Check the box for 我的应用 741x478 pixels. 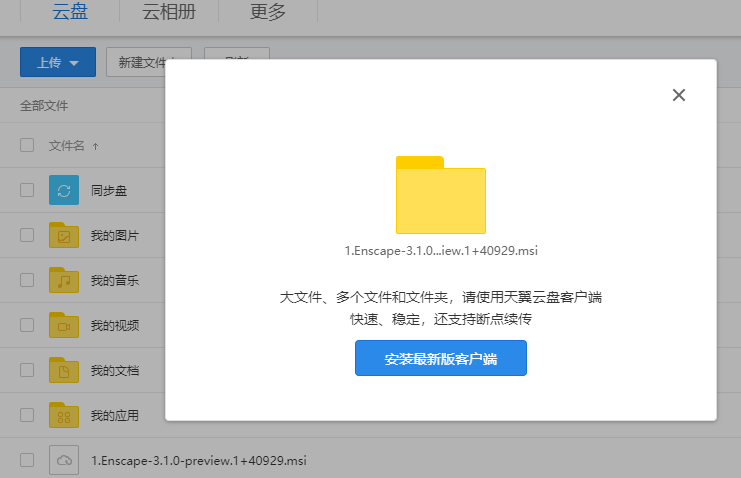click(27, 415)
